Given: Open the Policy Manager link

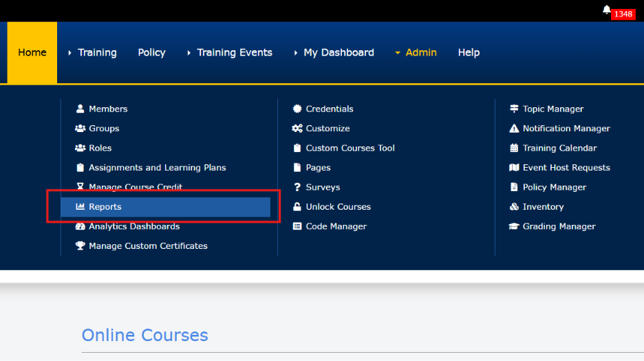Looking at the screenshot, I should [x=554, y=187].
